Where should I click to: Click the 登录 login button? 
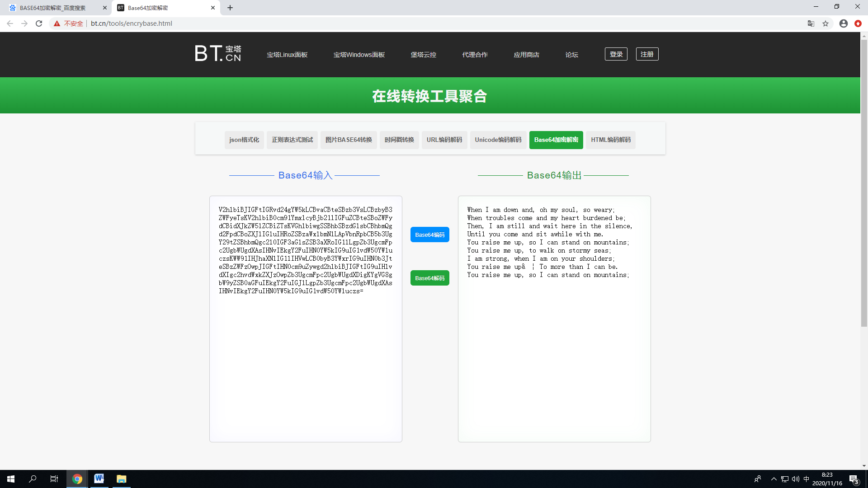click(x=616, y=54)
